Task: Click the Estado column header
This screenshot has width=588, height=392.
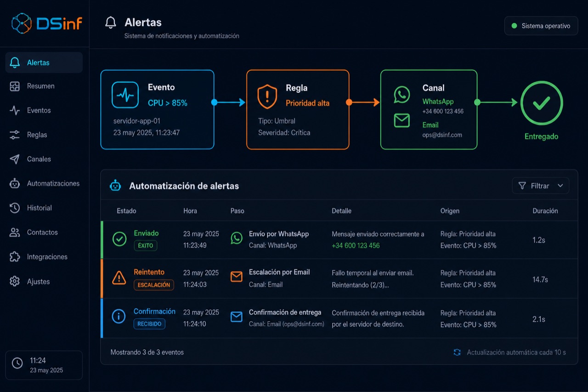Action: click(x=126, y=211)
